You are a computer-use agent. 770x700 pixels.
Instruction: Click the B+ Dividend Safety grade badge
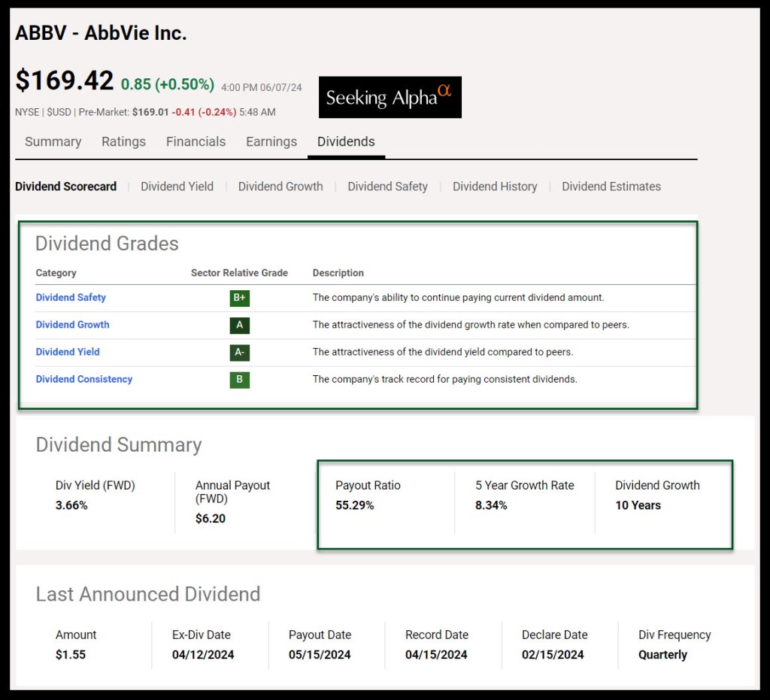pyautogui.click(x=239, y=298)
